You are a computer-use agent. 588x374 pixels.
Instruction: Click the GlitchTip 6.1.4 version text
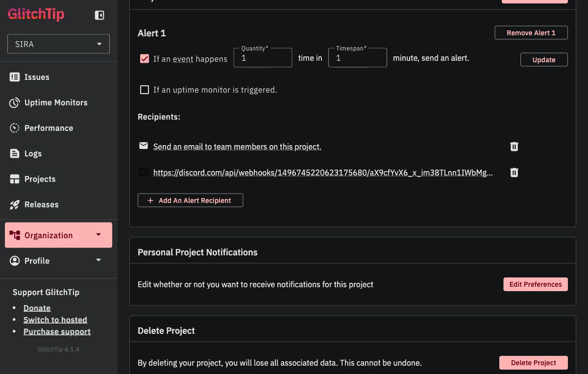click(58, 349)
